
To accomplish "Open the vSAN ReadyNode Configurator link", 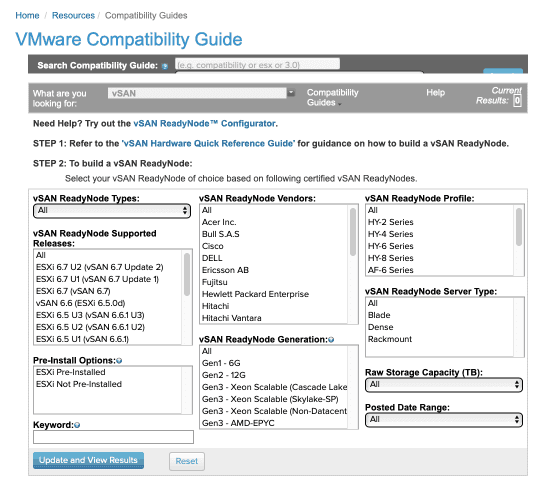I will (205, 124).
